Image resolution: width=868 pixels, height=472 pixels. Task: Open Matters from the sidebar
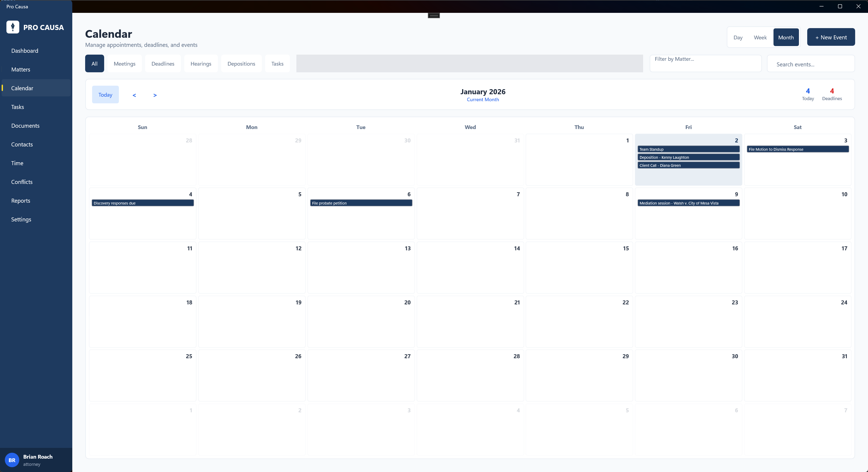point(21,69)
